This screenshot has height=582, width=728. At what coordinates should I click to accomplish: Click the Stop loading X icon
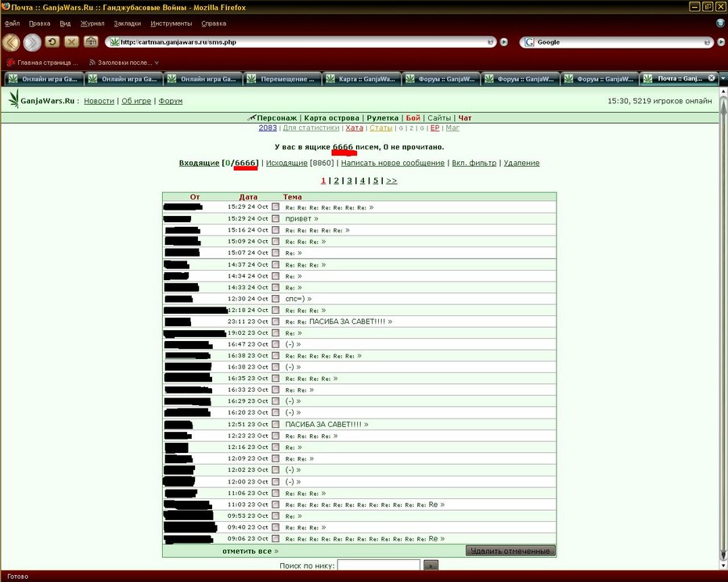[71, 41]
